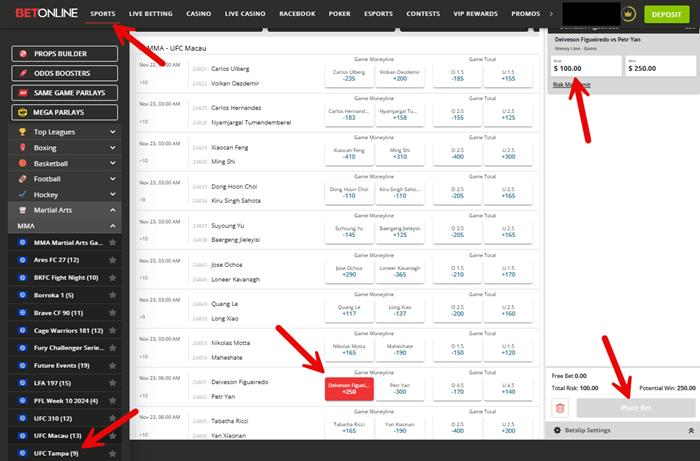The height and width of the screenshot is (461, 700).
Task: Click the red trash icon in bet slip
Action: 560,407
